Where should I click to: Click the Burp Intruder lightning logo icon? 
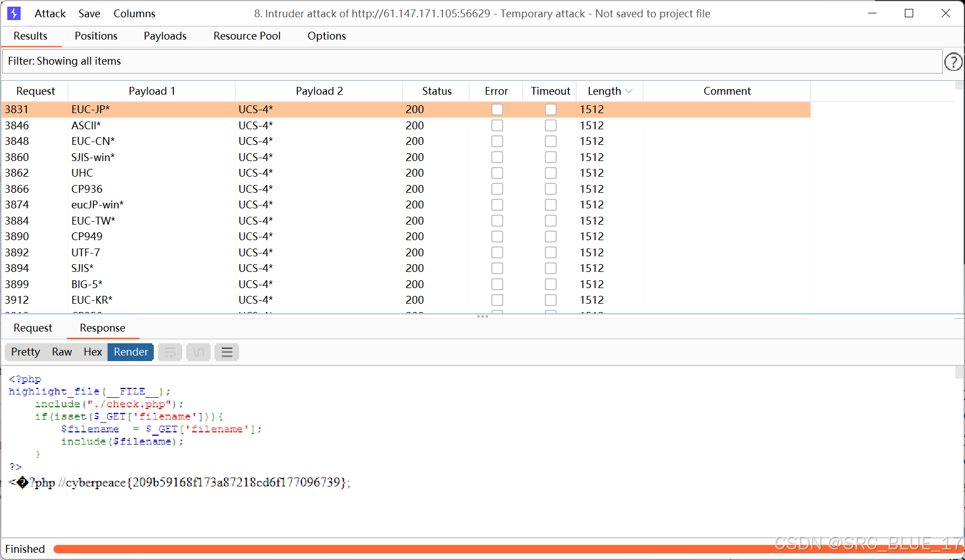tap(14, 13)
